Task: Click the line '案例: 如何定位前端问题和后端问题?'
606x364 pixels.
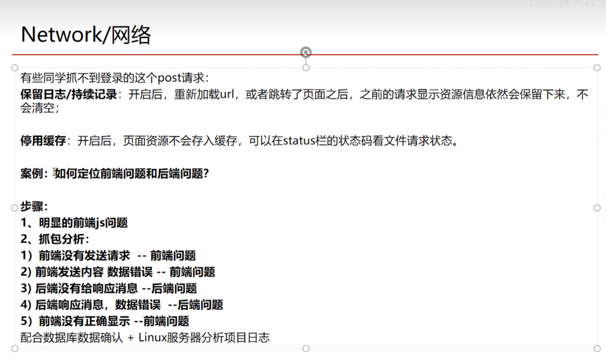Action: [115, 174]
